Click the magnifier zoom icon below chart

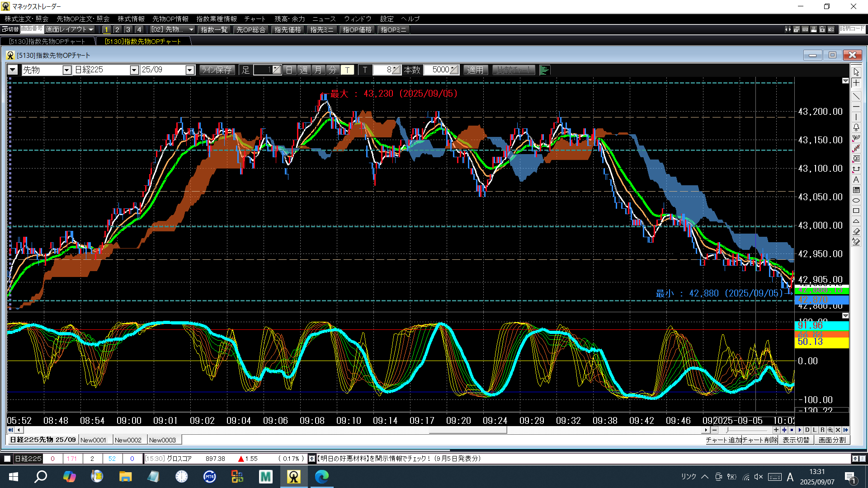tap(830, 430)
